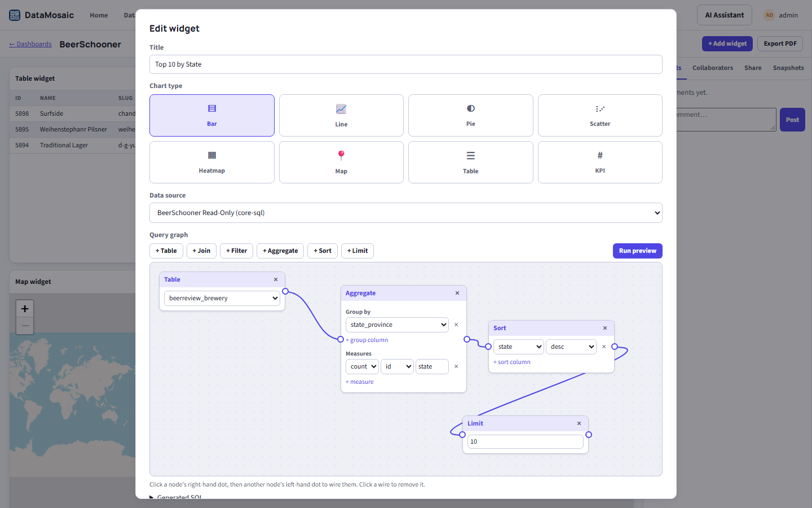812x508 pixels.
Task: Add an Aggregate node
Action: tap(280, 251)
